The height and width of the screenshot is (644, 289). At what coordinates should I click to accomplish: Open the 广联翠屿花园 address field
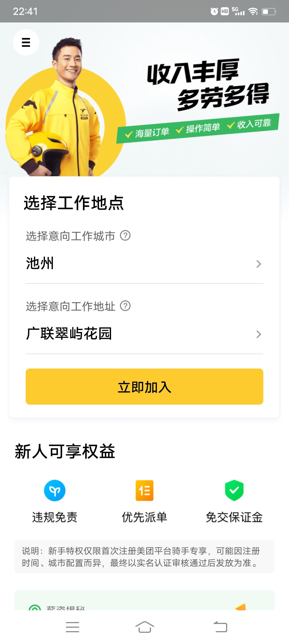pos(144,334)
